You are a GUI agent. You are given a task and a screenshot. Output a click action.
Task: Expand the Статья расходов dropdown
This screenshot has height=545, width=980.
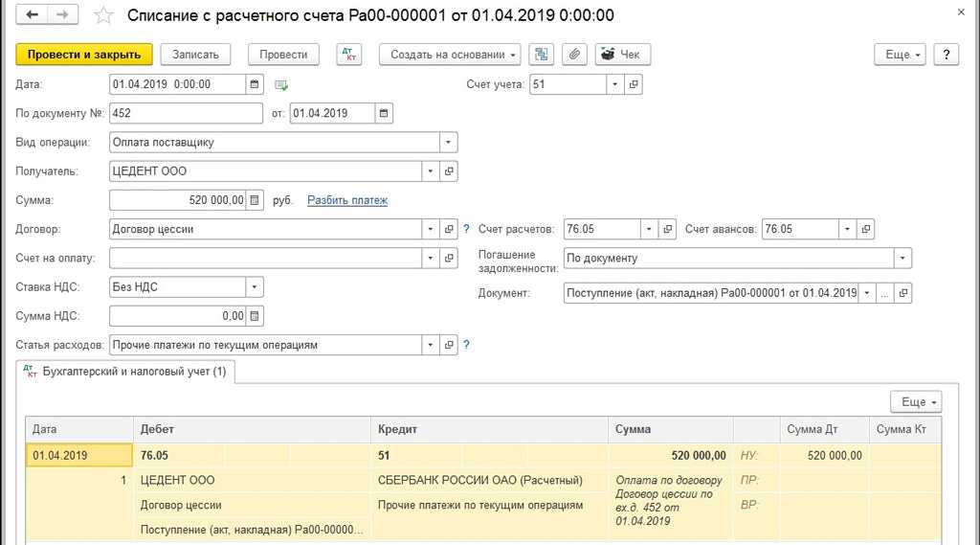pos(430,345)
